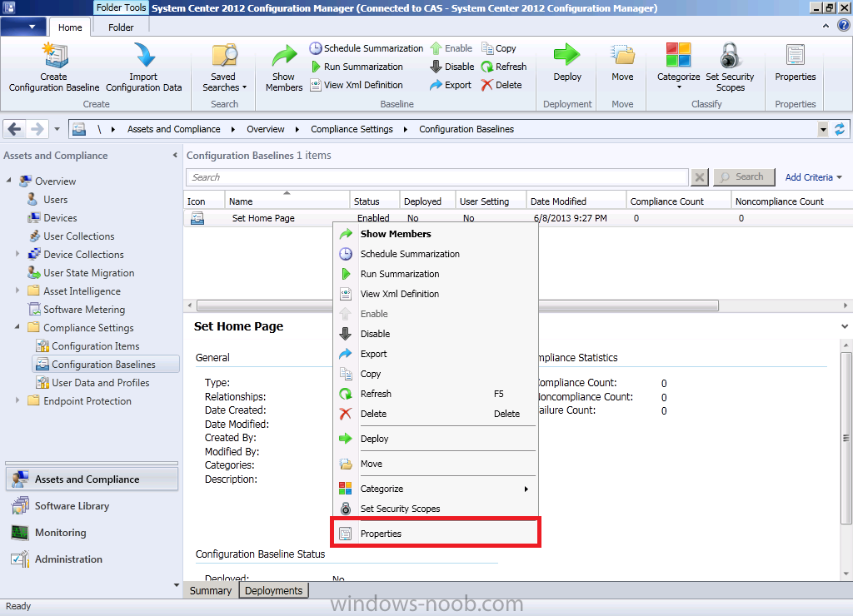Select the Set Home Page baseline row
The width and height of the screenshot is (853, 616).
(x=518, y=218)
